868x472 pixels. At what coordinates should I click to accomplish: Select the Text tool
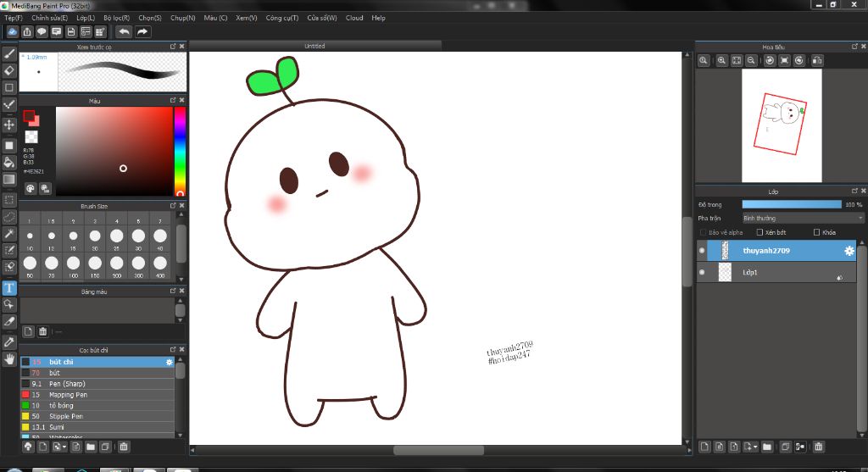coord(8,288)
